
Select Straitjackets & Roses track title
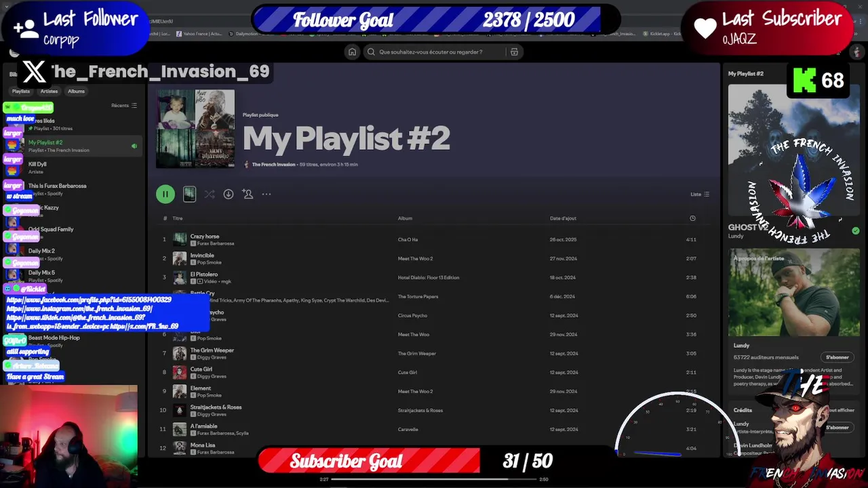tap(216, 407)
